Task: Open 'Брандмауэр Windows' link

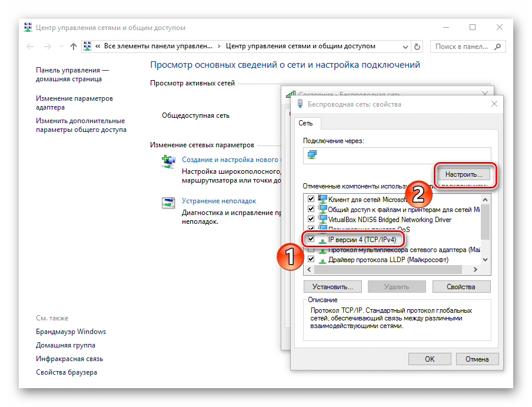Action: click(x=71, y=331)
